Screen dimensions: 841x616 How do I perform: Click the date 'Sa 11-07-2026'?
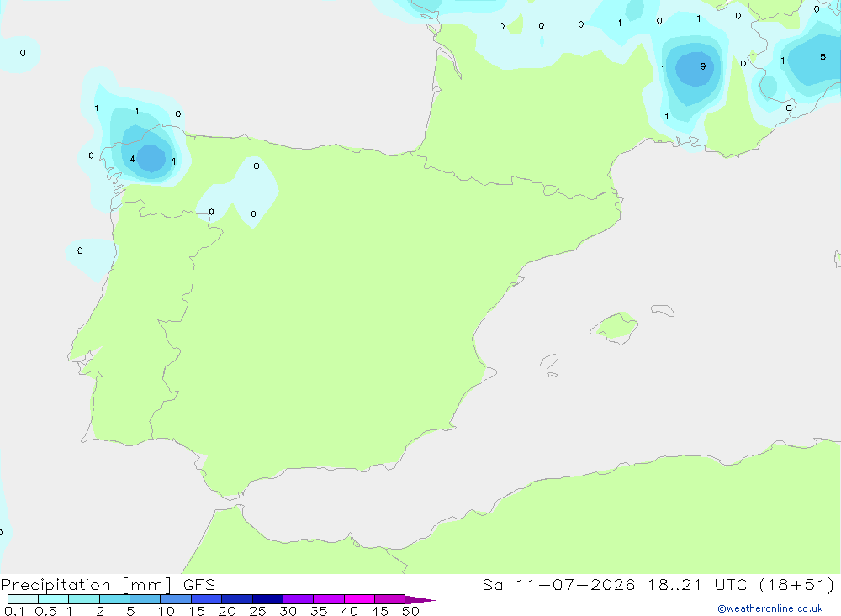coord(559,585)
